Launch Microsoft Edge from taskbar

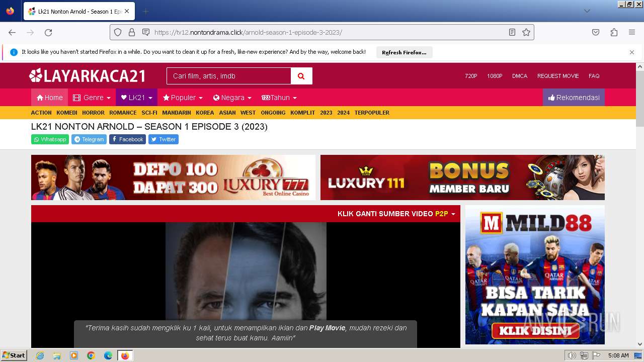point(108,355)
